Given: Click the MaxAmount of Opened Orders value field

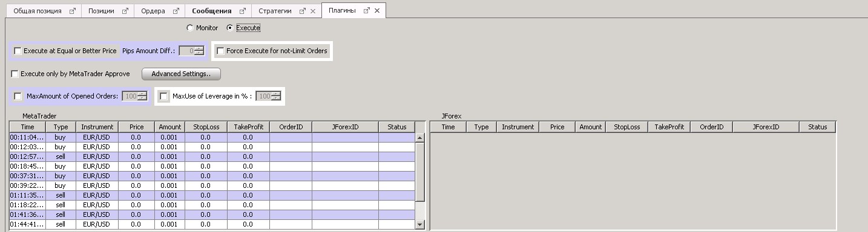Looking at the screenshot, I should [130, 96].
